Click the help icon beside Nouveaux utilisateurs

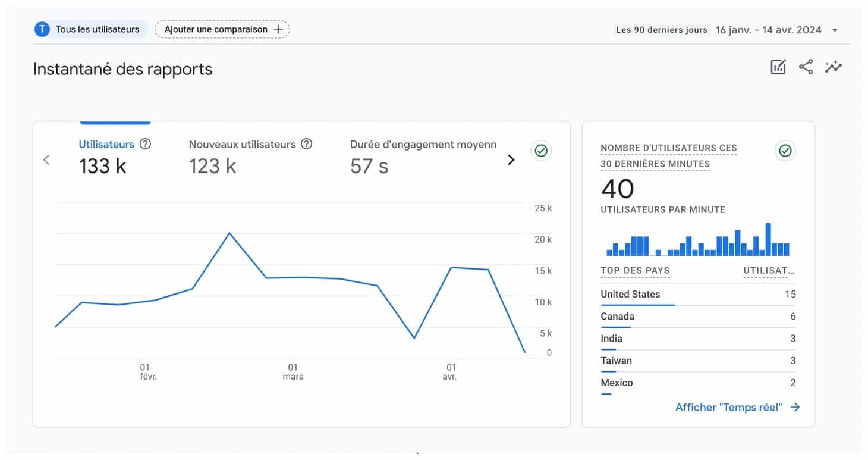tap(306, 144)
